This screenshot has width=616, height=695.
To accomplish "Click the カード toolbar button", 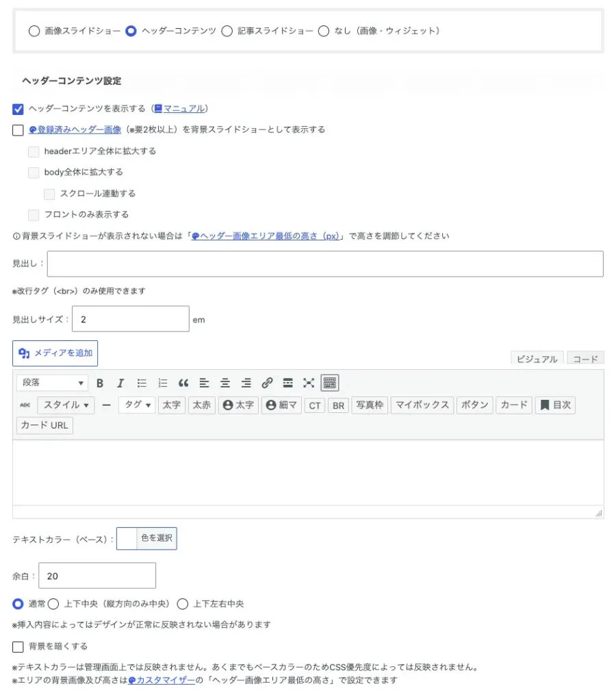I will [x=514, y=405].
